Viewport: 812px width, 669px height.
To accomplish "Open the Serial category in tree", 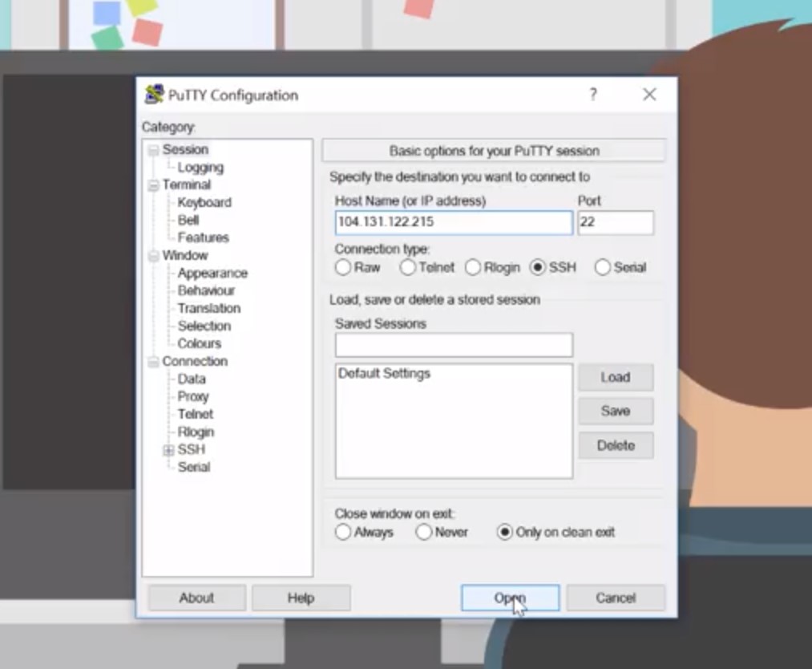I will click(x=194, y=467).
